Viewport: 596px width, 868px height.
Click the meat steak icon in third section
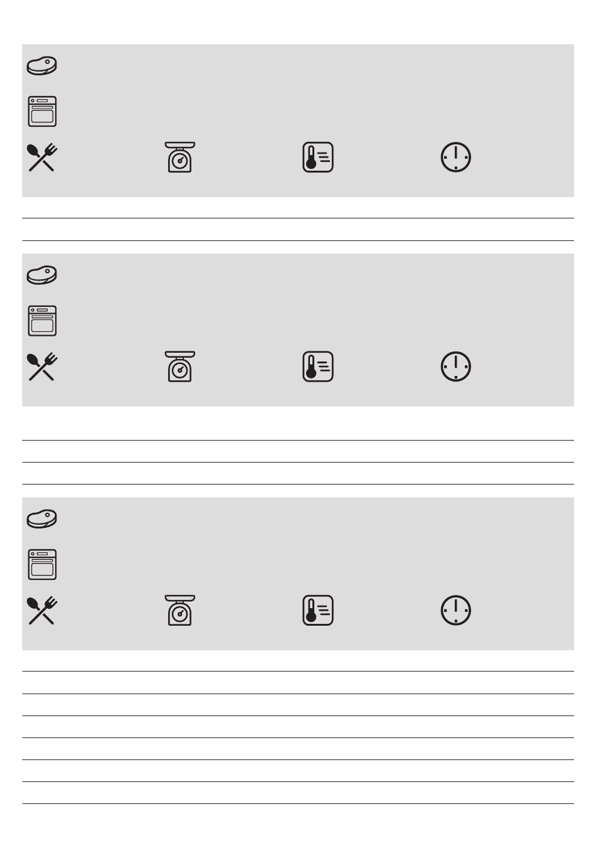tap(42, 519)
